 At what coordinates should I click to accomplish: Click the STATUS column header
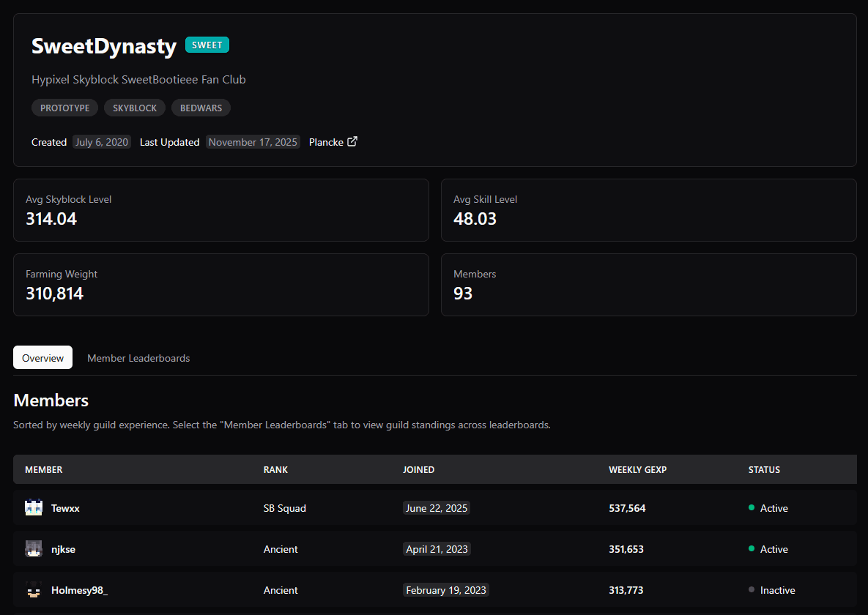(764, 469)
